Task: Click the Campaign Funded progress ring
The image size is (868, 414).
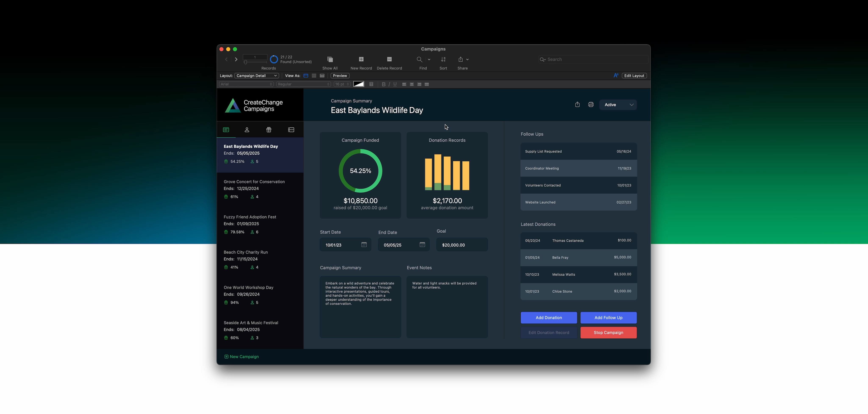Action: coord(360,171)
